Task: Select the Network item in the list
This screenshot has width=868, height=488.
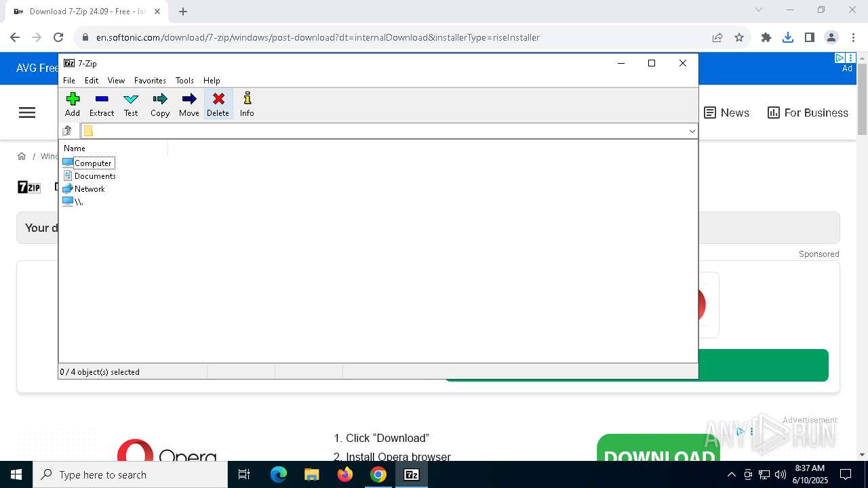Action: [83, 188]
